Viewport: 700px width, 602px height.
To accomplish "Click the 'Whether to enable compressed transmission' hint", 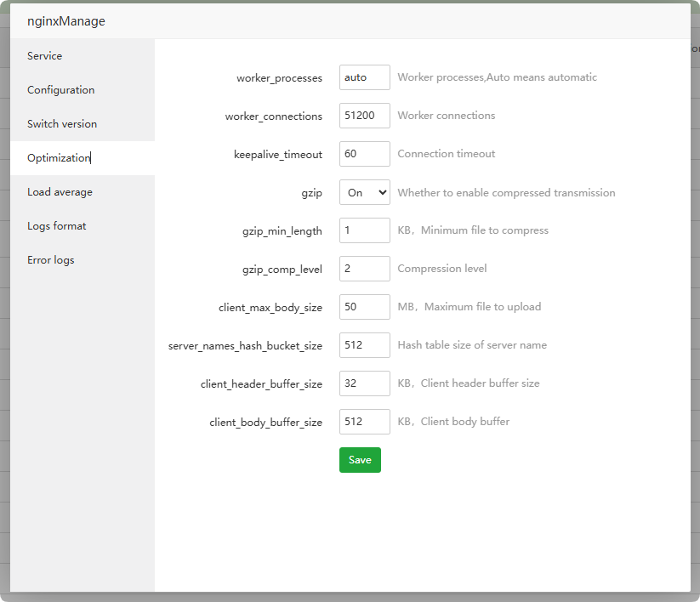I will tap(506, 193).
